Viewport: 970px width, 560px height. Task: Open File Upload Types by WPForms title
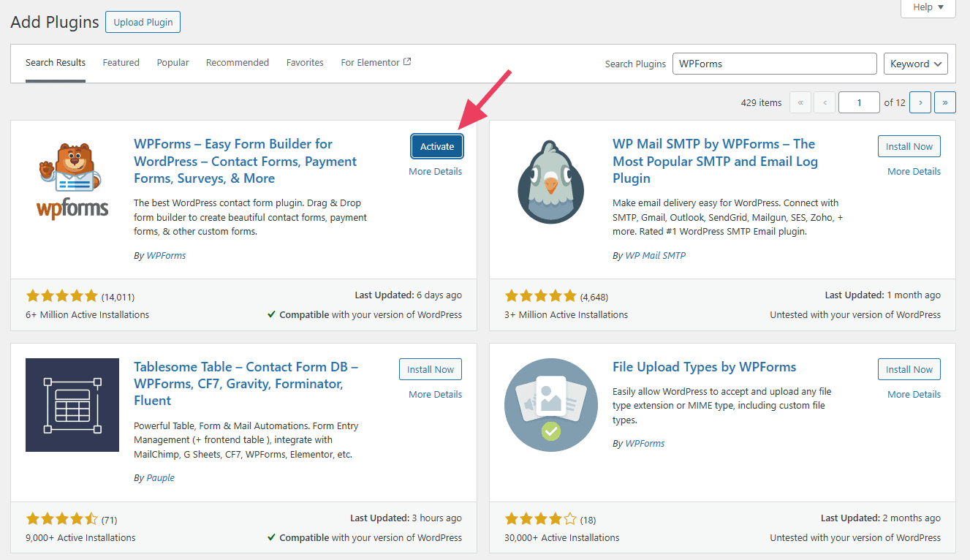[x=705, y=367]
